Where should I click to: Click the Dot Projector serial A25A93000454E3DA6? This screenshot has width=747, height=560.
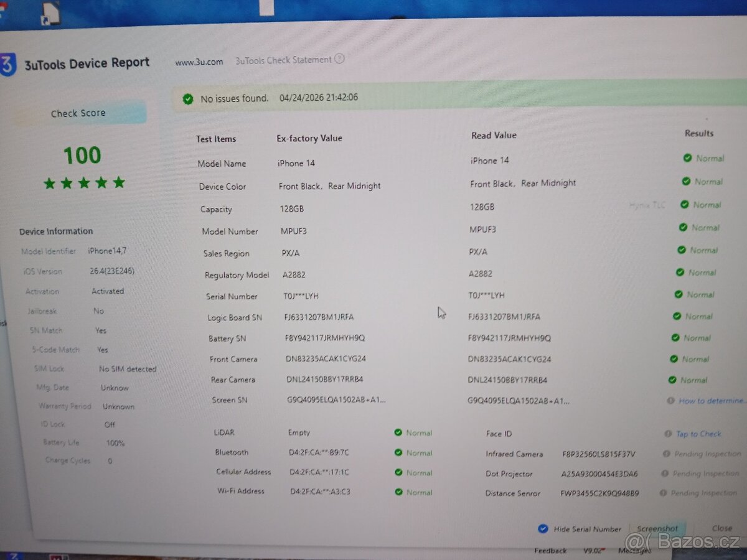point(599,474)
